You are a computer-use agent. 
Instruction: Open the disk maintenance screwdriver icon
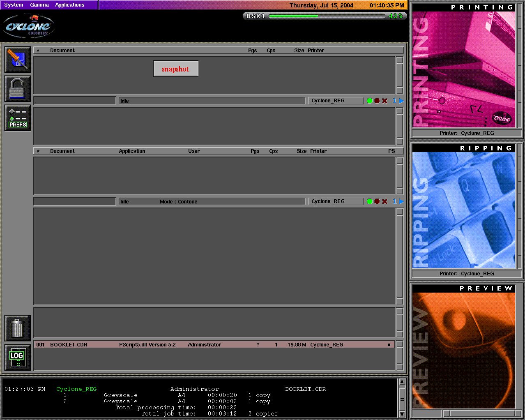[x=18, y=60]
